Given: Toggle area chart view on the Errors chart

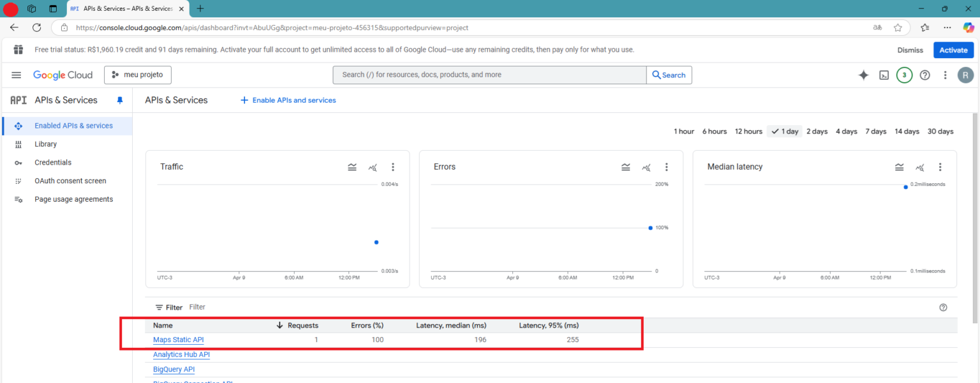Looking at the screenshot, I should coord(625,167).
